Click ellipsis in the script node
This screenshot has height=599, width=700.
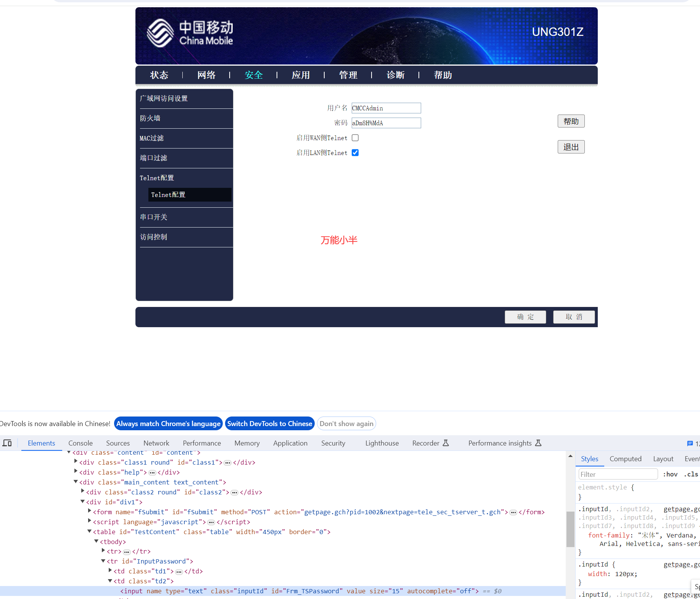tap(211, 522)
